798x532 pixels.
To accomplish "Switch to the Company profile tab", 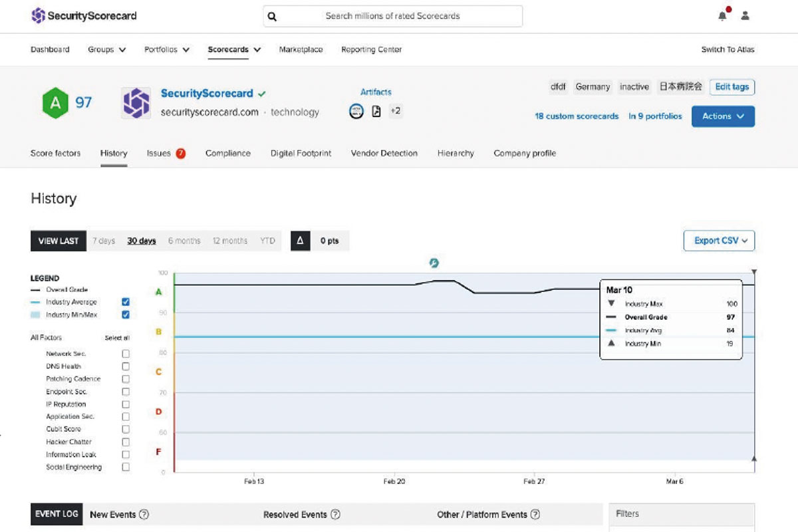I will point(525,154).
